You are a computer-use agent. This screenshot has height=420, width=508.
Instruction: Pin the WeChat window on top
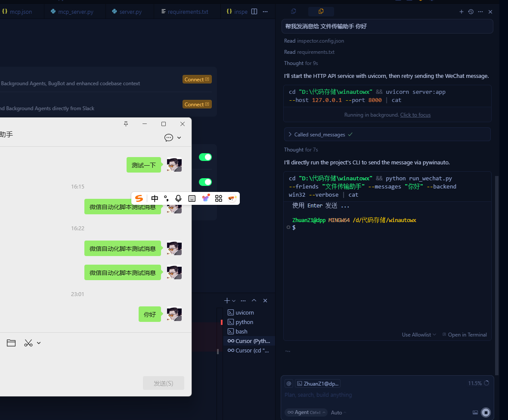pyautogui.click(x=126, y=124)
